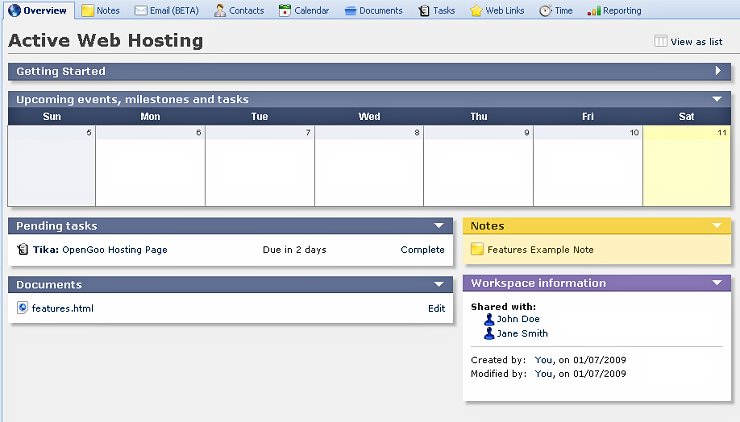Click the View as list table icon
Image resolution: width=740 pixels, height=422 pixels.
point(661,41)
